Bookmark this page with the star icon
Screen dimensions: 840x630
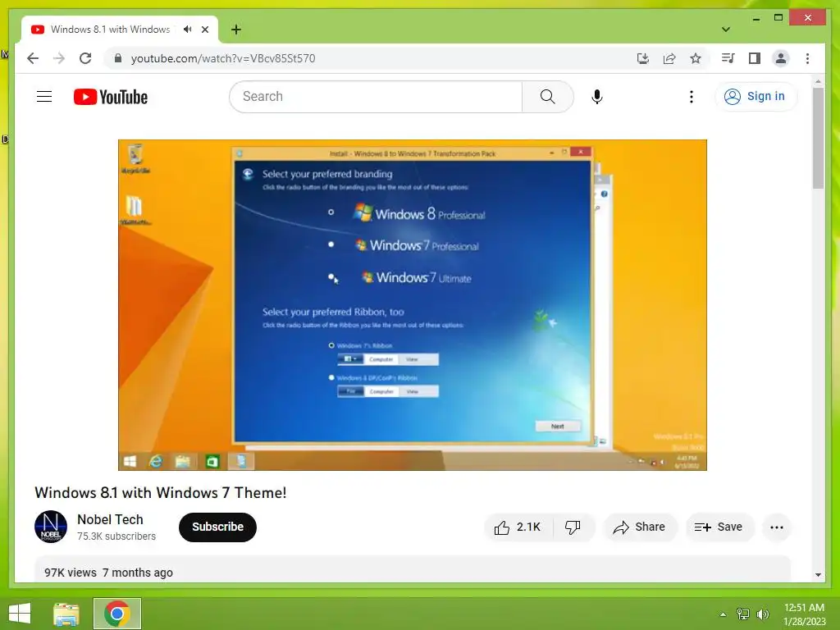pyautogui.click(x=696, y=58)
